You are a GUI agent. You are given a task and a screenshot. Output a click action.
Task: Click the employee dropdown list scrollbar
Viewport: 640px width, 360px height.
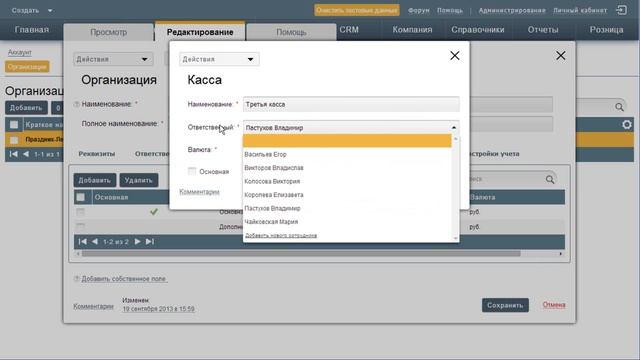point(456,189)
